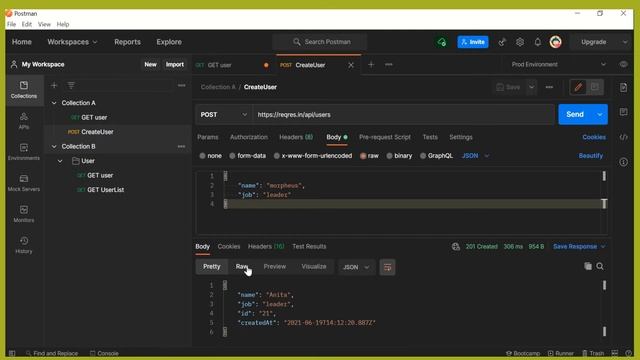Open the Prod Environment selector
Image resolution: width=640 pixels, height=360 pixels.
(x=558, y=64)
